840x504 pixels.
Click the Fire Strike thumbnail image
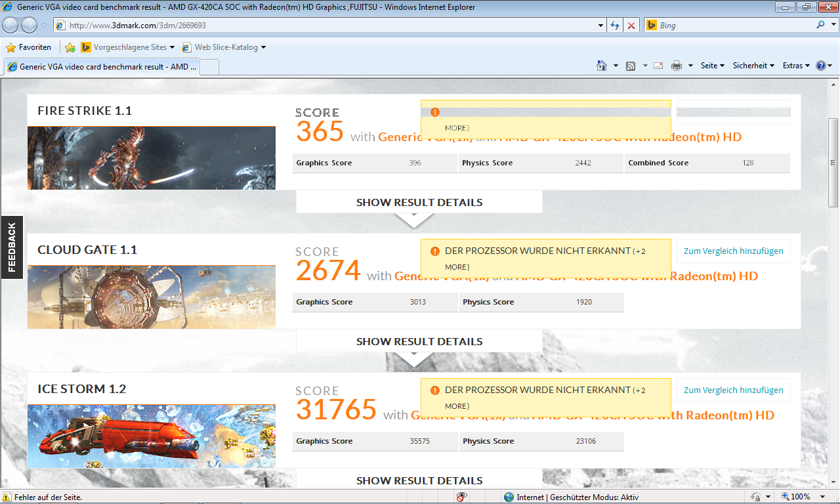click(x=152, y=158)
